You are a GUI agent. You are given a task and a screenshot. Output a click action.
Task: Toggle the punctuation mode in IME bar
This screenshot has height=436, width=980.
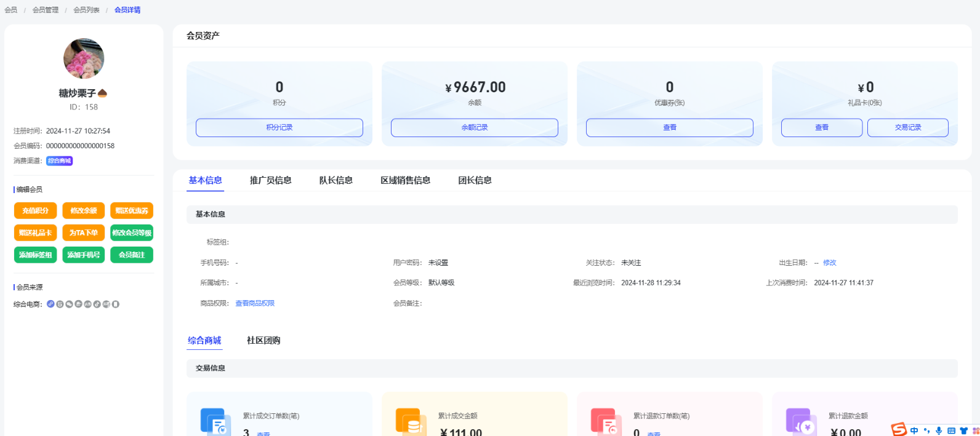tap(926, 430)
